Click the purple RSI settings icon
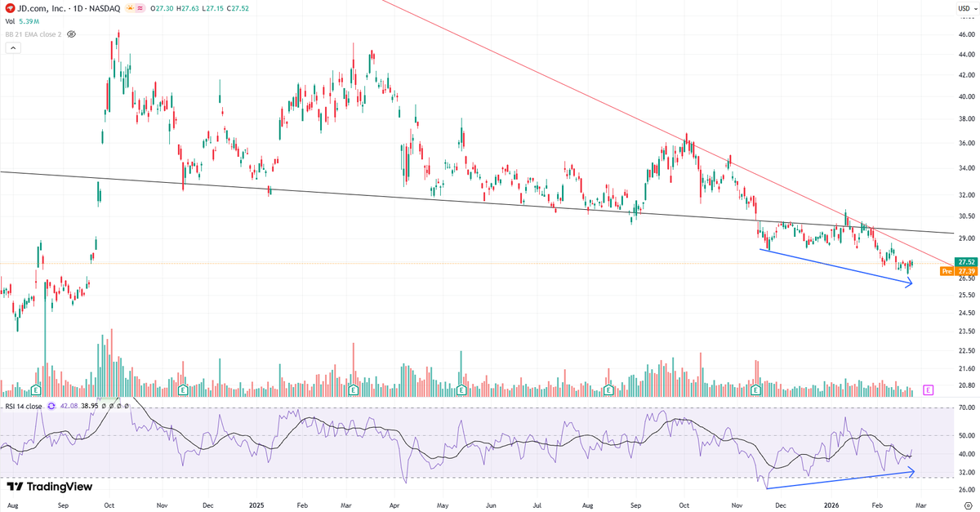 (x=51, y=406)
